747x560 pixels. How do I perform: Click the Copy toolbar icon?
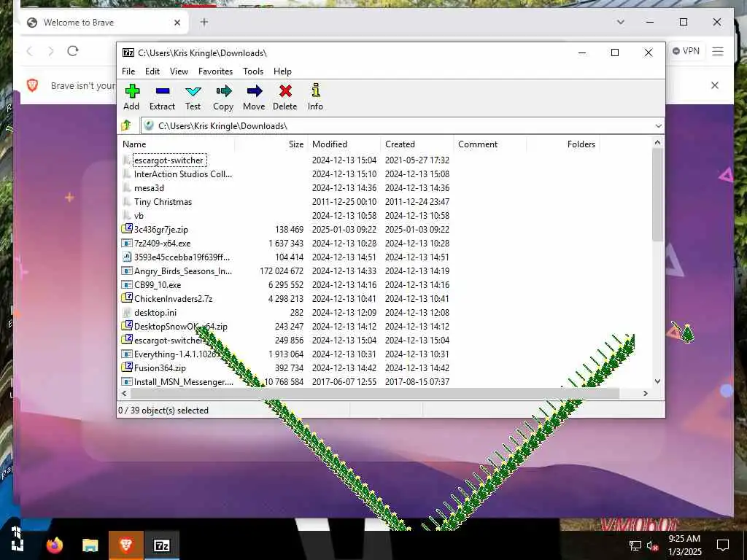(x=223, y=90)
